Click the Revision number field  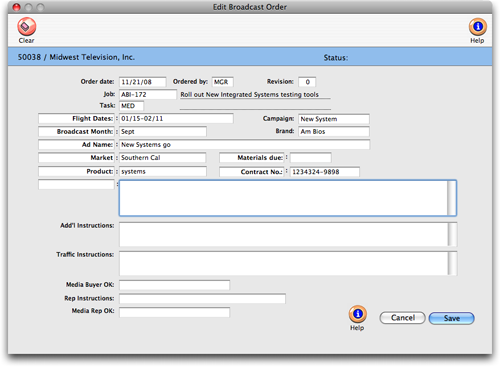(307, 82)
